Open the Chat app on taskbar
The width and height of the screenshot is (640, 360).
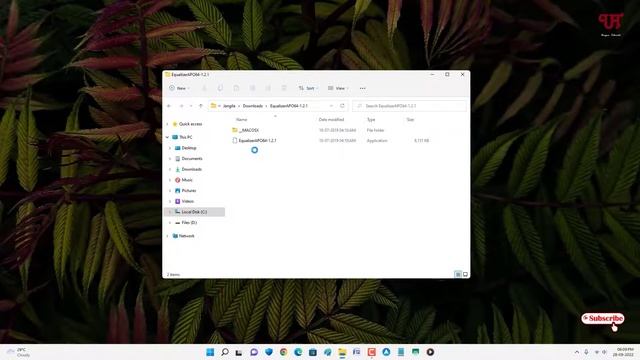point(254,352)
